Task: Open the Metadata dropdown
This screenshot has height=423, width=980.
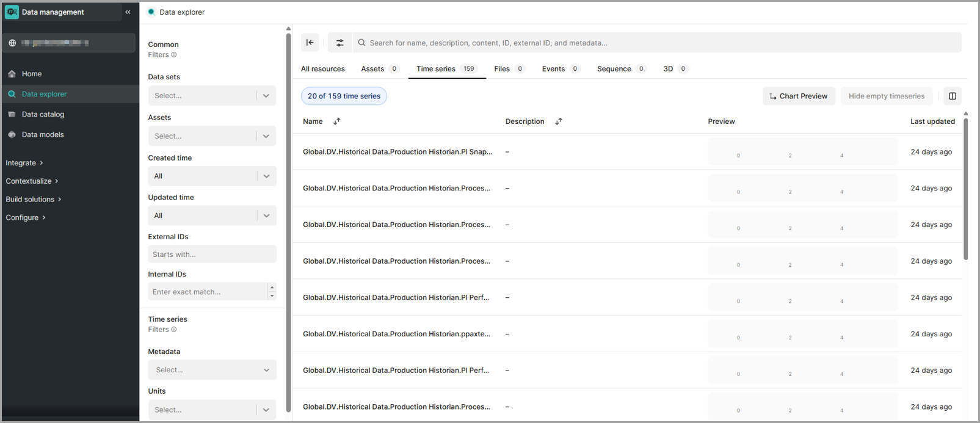Action: pyautogui.click(x=212, y=370)
